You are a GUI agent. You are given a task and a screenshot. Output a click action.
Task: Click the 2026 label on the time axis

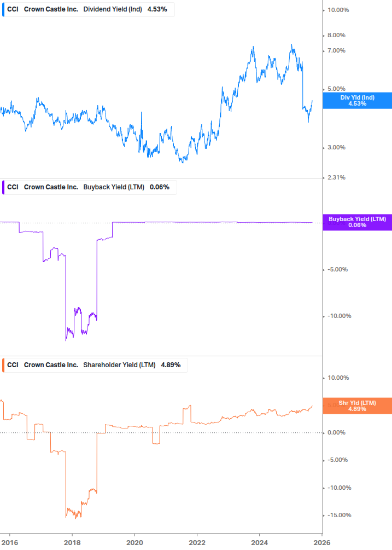point(321,543)
